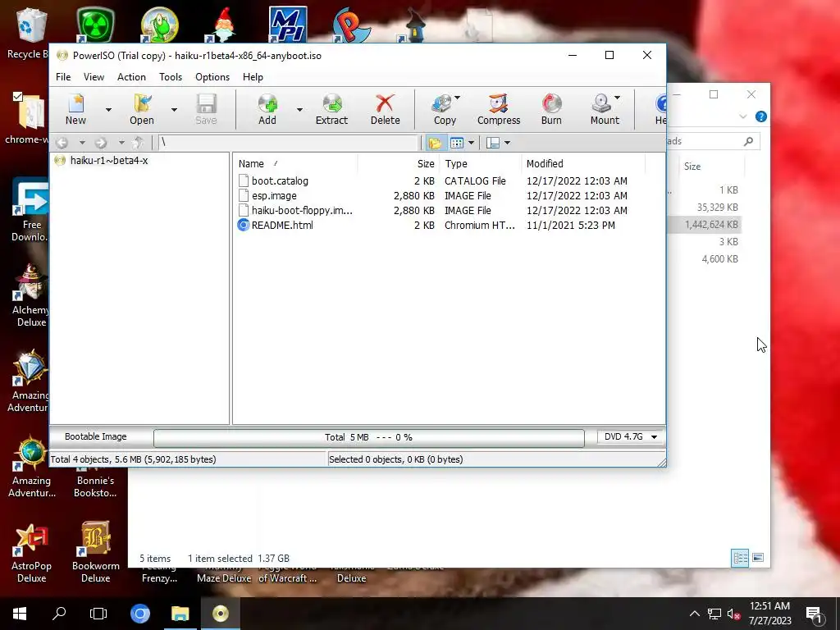
Task: Click the MPI desktop shortcut icon
Action: tap(288, 24)
